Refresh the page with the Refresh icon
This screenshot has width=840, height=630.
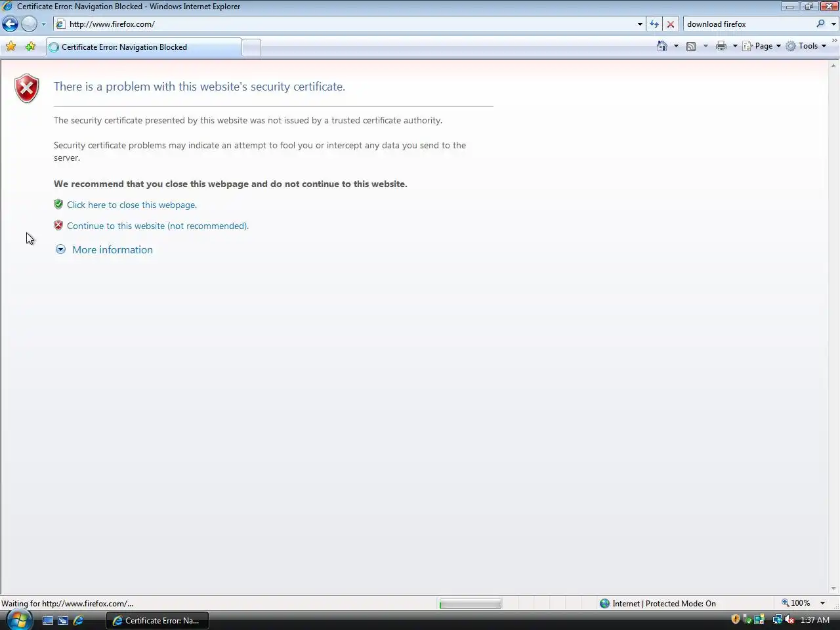coord(654,24)
